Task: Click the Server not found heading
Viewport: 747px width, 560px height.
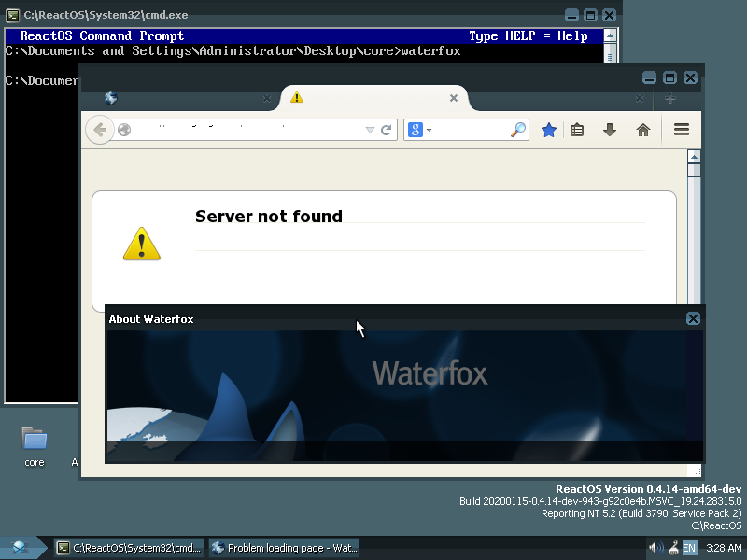Action: click(269, 217)
